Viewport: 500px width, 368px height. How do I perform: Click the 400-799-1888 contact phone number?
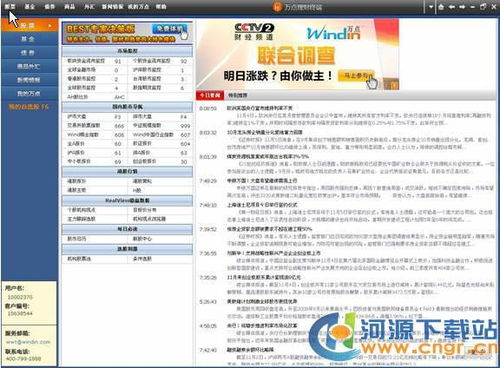click(x=23, y=359)
